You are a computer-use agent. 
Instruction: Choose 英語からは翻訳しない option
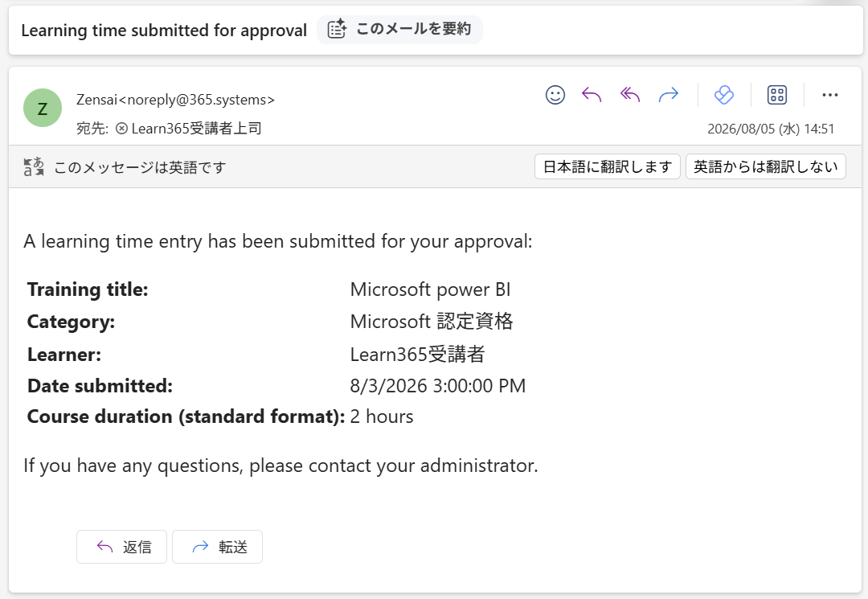766,166
